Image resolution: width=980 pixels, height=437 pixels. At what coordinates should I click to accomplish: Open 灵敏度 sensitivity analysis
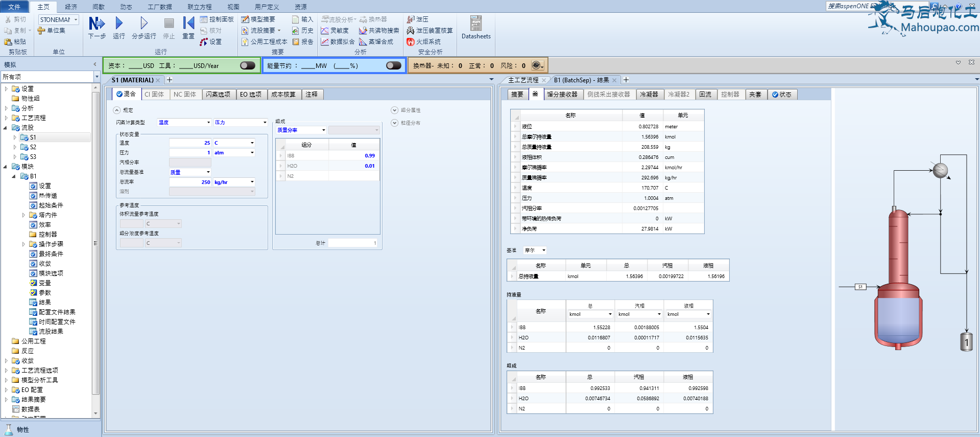(x=334, y=31)
